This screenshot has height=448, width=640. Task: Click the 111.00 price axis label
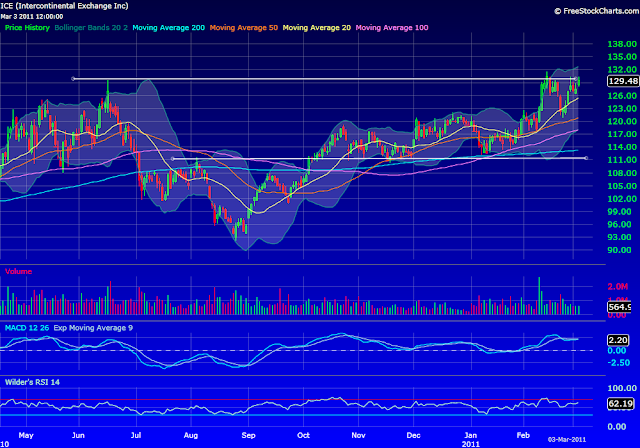pyautogui.click(x=622, y=160)
